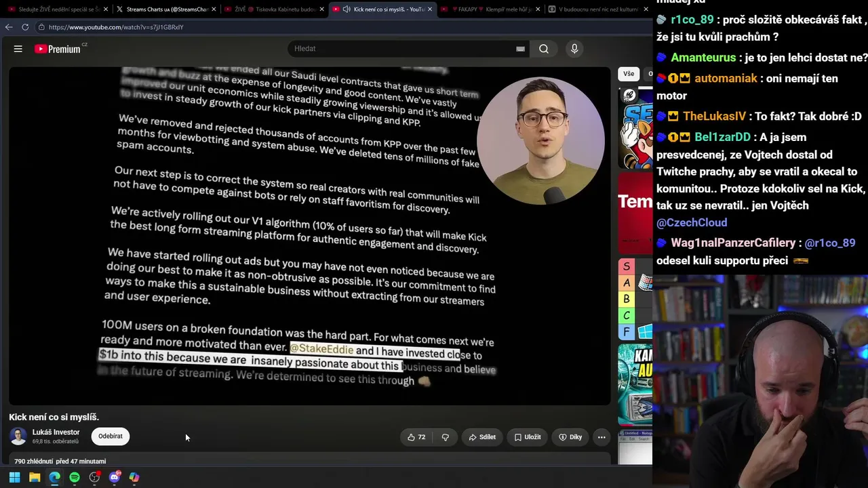Open Copilot from the taskbar

tap(134, 477)
